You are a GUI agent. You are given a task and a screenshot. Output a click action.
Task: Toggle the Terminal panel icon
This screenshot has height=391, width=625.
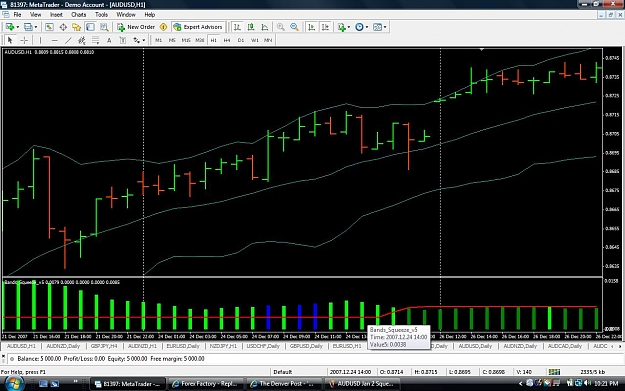click(x=90, y=27)
